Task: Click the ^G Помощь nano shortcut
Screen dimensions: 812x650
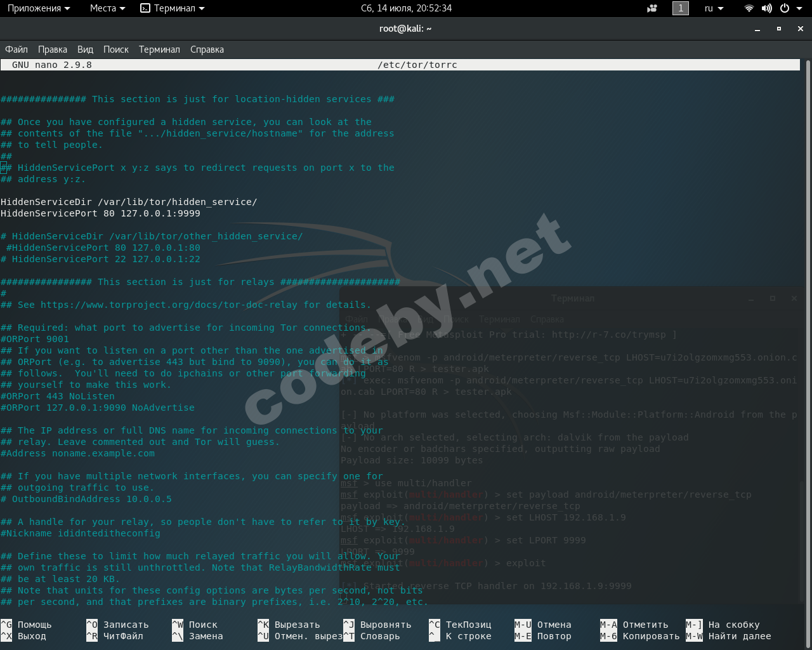Action: coord(27,625)
